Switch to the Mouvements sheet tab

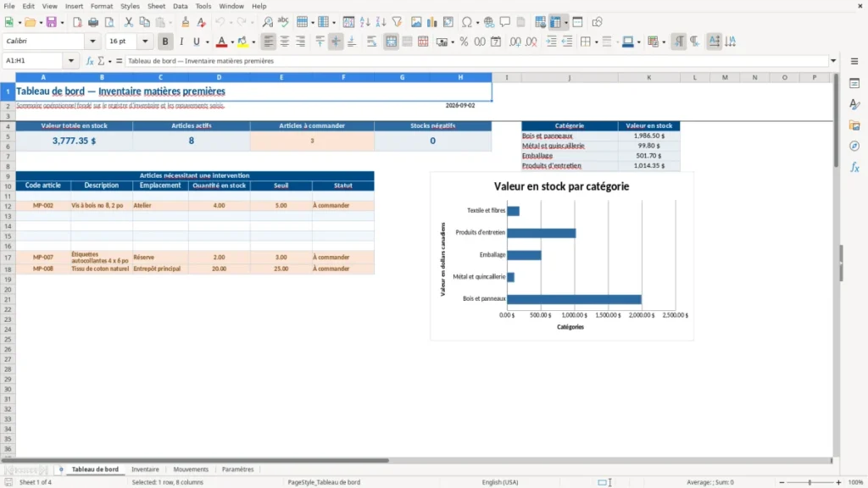191,469
